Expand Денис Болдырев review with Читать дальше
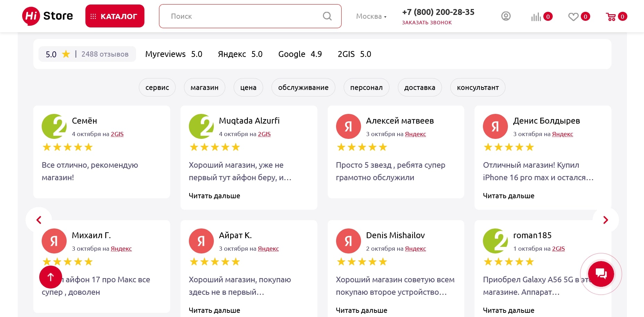This screenshot has width=644, height=317. 508,196
